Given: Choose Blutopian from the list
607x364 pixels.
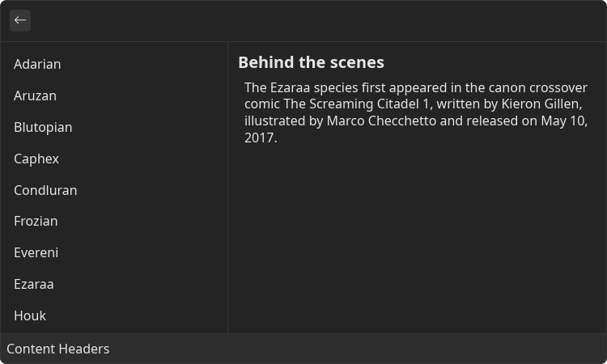Looking at the screenshot, I should [114, 127].
